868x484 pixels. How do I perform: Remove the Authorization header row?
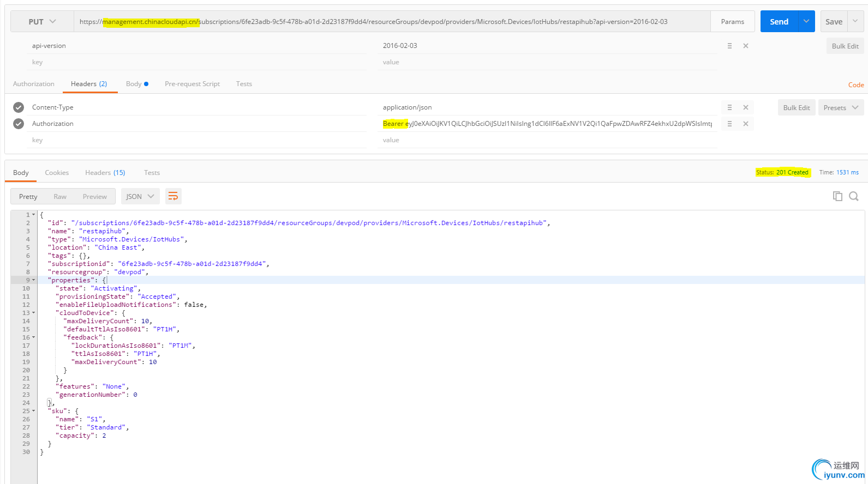(x=746, y=124)
